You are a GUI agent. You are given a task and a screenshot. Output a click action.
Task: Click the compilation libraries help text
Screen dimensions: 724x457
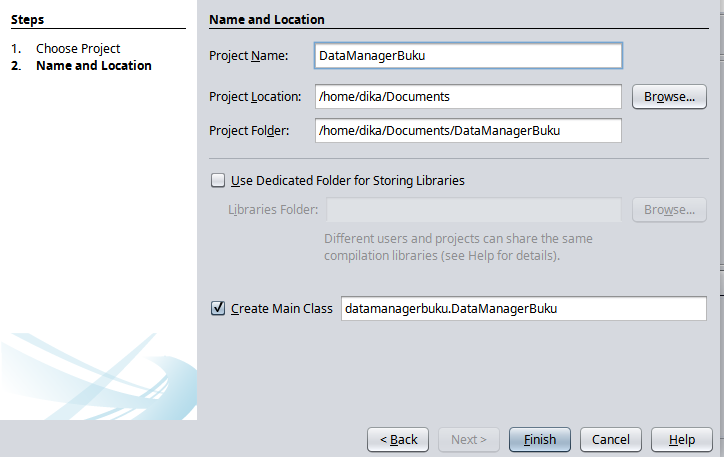[442, 247]
